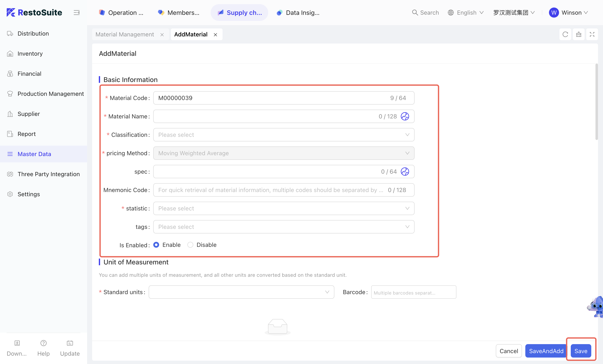Screen dimensions: 603x364
Task: Click the translate icon in spec field
Action: [x=405, y=172]
